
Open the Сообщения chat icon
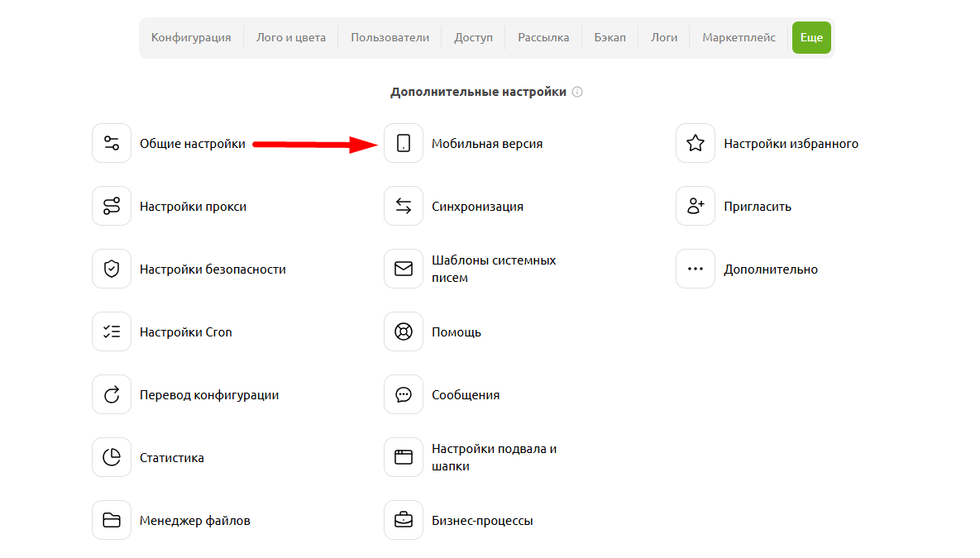(x=404, y=394)
